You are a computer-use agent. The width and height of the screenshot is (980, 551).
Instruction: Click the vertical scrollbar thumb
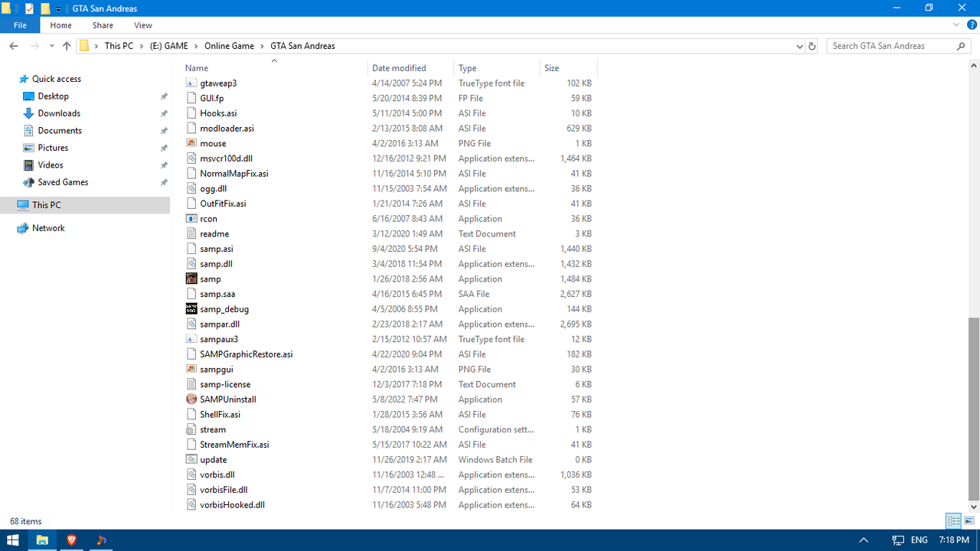[x=974, y=409]
